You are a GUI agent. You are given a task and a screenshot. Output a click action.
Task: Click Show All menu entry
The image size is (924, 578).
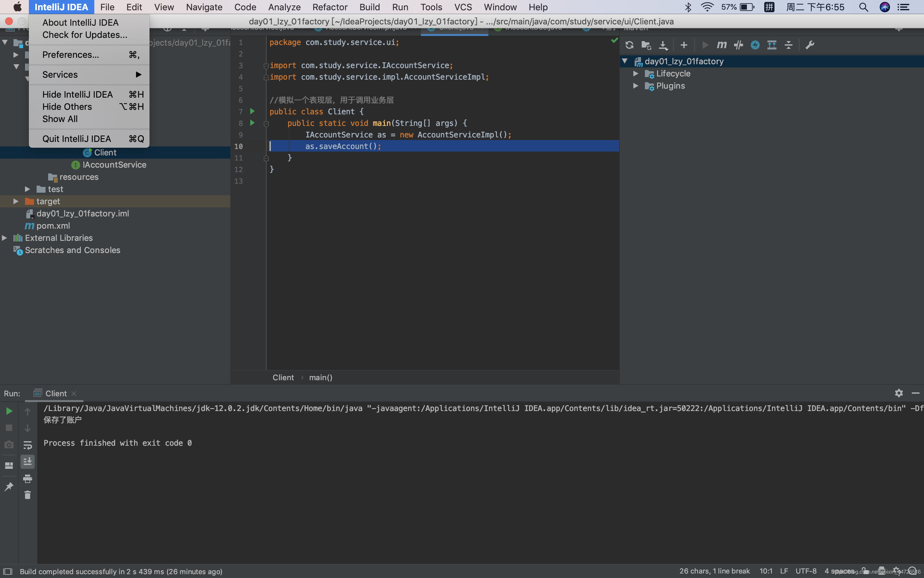tap(89, 119)
